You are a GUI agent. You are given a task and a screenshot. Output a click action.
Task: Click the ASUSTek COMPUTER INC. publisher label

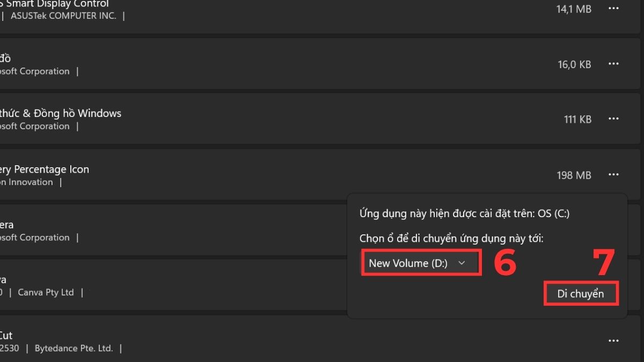tap(65, 16)
